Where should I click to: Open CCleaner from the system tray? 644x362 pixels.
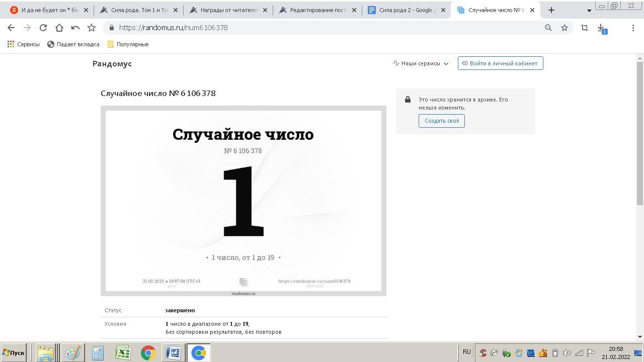(x=482, y=353)
